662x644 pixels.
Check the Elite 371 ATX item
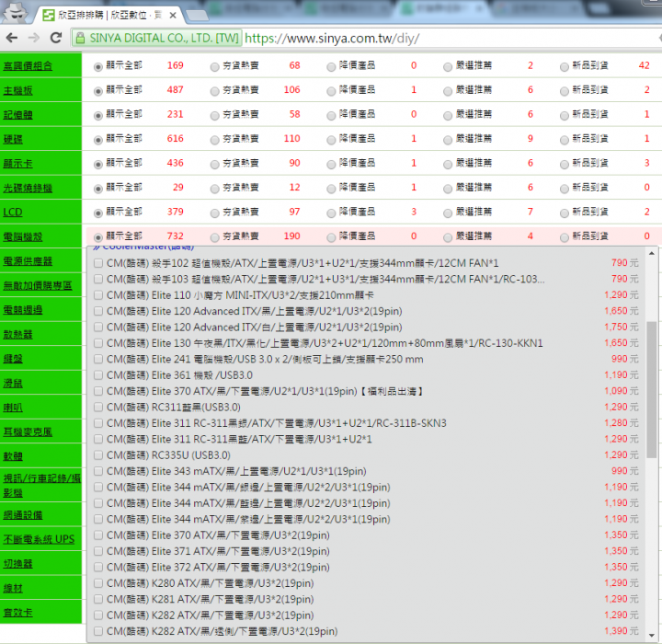click(98, 551)
